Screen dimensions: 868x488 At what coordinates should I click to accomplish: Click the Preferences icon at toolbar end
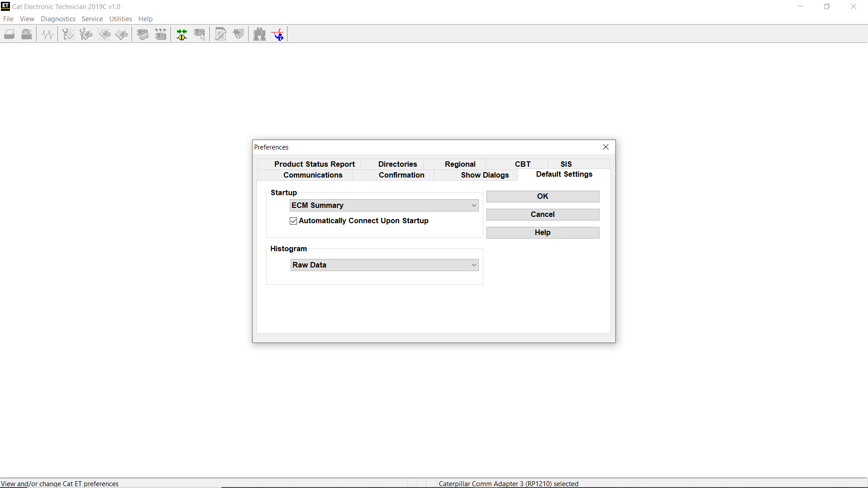point(278,34)
